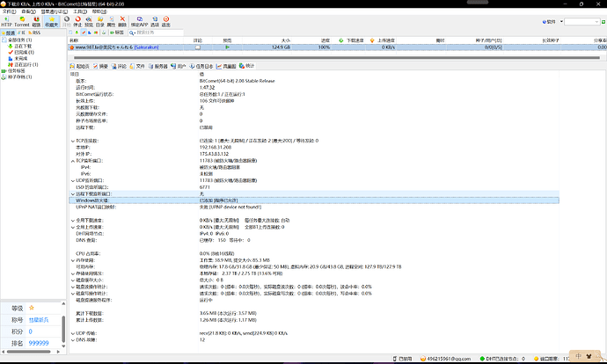Switch to the Files (文件) detail tab
The image size is (607, 364).
[x=137, y=66]
